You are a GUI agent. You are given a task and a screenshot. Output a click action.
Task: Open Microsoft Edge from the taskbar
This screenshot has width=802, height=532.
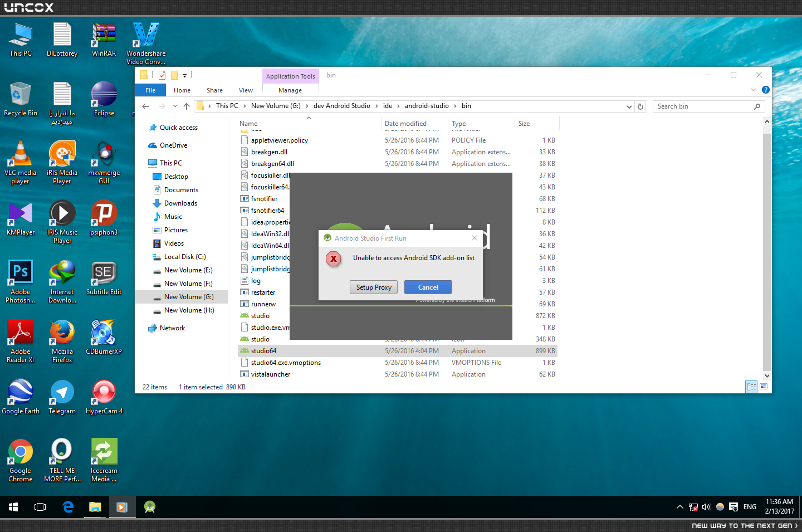(68, 507)
